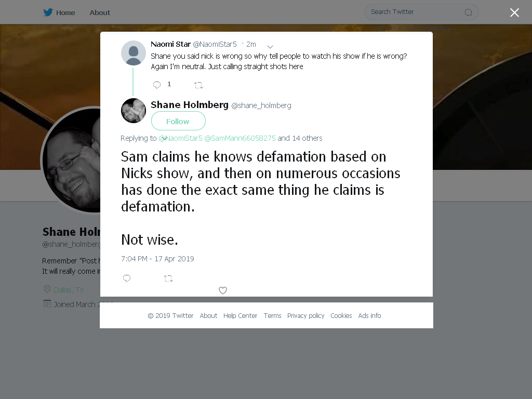
Task: Expand "and 14 others" reply list
Action: pos(300,138)
